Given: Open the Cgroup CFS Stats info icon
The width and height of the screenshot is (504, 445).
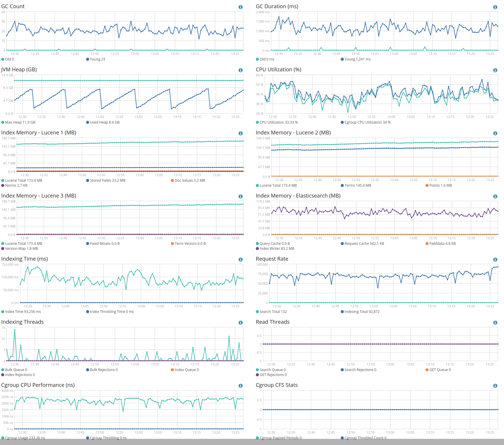Looking at the screenshot, I should tap(495, 386).
